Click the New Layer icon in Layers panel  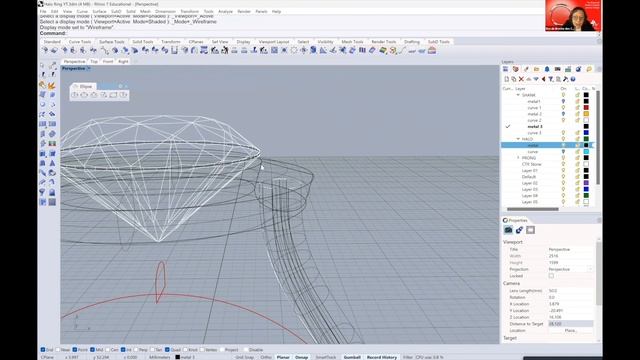[507, 79]
